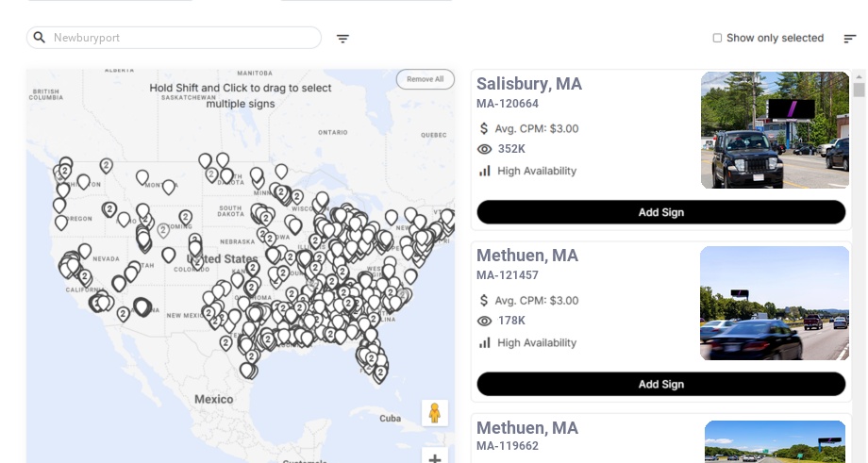Image resolution: width=868 pixels, height=463 pixels.
Task: Click the Street View pegman icon
Action: tap(434, 413)
